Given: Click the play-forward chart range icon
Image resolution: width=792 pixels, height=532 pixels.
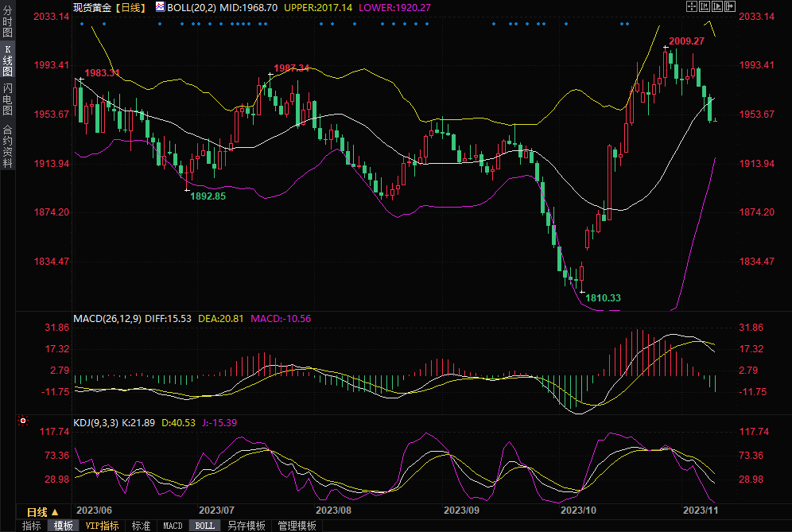Looking at the screenshot, I should (x=716, y=6).
